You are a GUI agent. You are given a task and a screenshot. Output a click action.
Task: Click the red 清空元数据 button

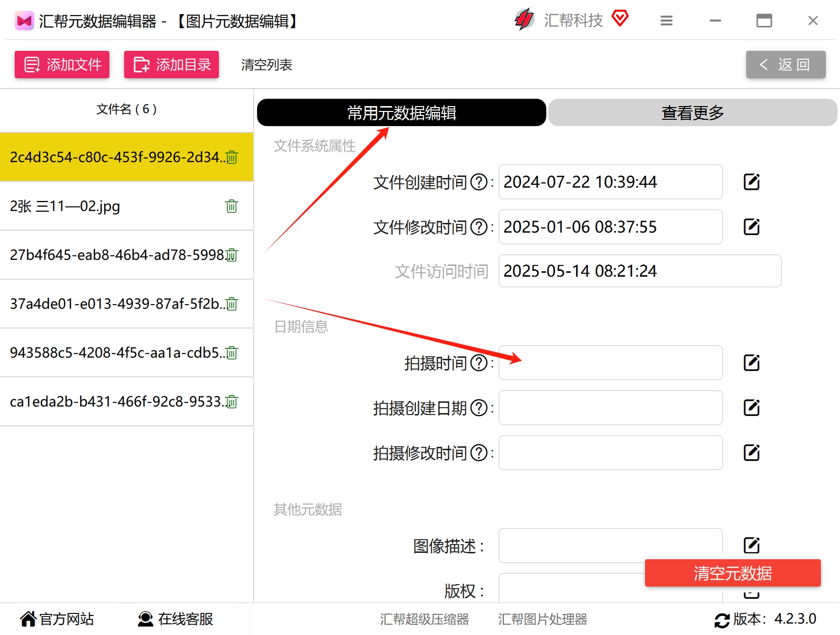pyautogui.click(x=733, y=573)
